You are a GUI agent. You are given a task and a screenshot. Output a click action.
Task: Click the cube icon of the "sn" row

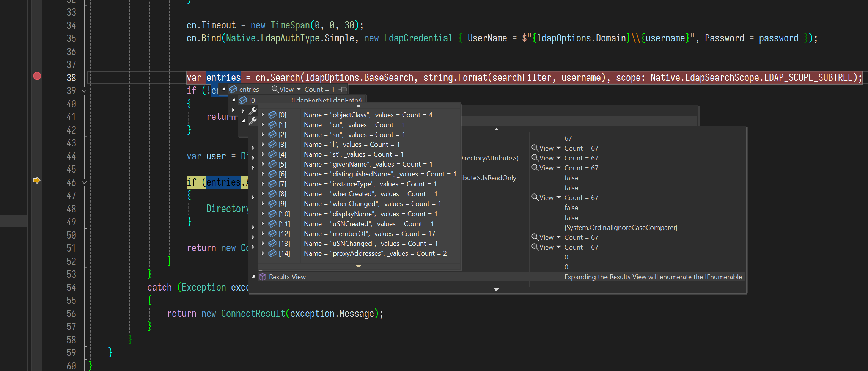point(272,134)
